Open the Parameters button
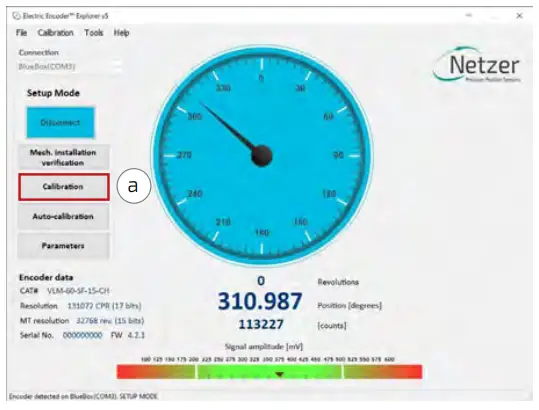Viewport: 539px width, 410px height. 63,246
